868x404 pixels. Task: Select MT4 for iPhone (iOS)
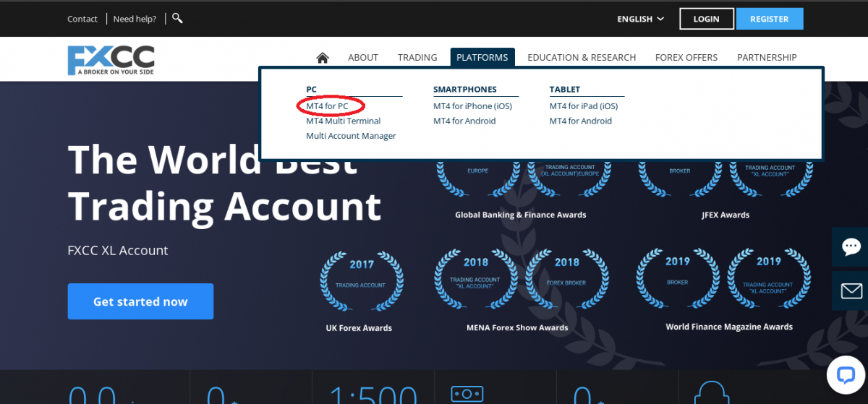[472, 106]
